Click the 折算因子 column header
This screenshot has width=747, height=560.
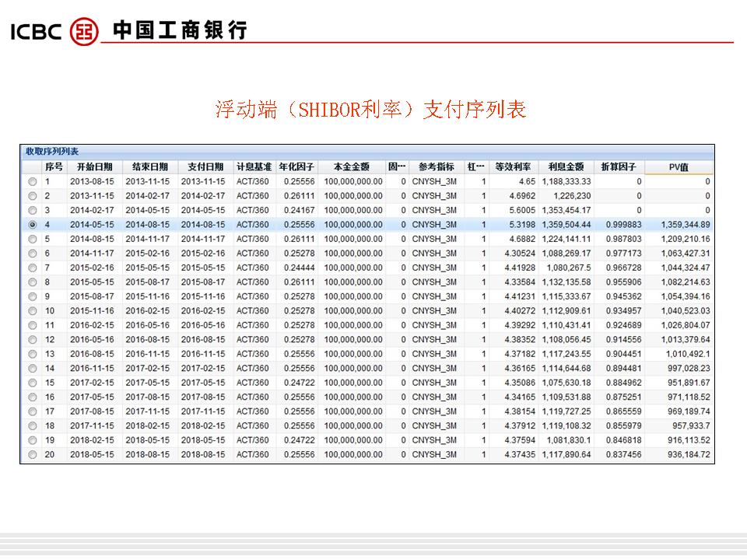(x=619, y=167)
